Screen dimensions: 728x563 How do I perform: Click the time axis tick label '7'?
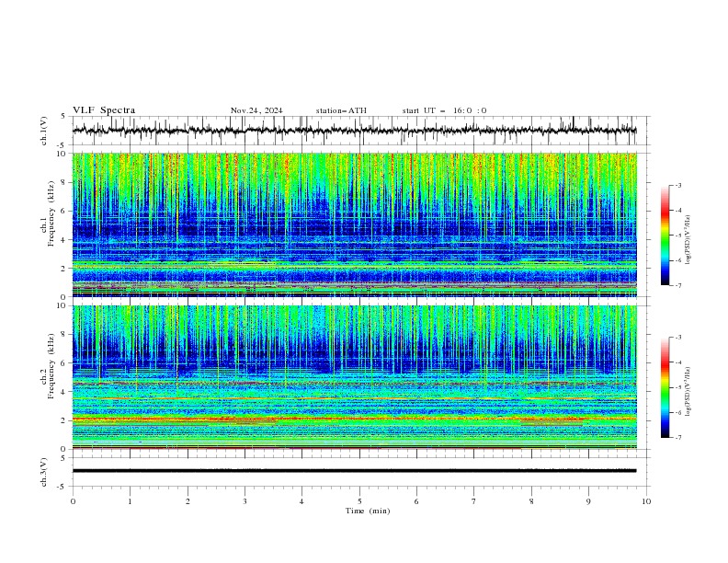pyautogui.click(x=474, y=501)
